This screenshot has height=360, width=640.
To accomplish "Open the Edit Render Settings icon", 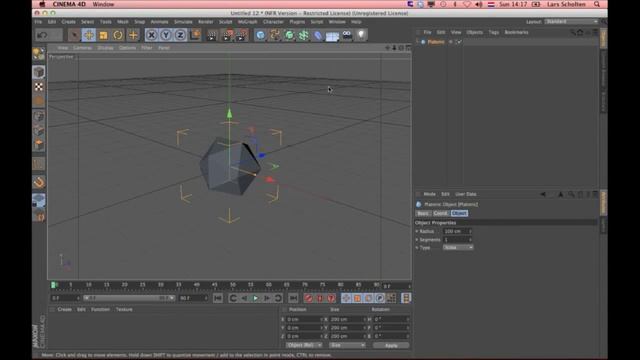I will tap(242, 35).
